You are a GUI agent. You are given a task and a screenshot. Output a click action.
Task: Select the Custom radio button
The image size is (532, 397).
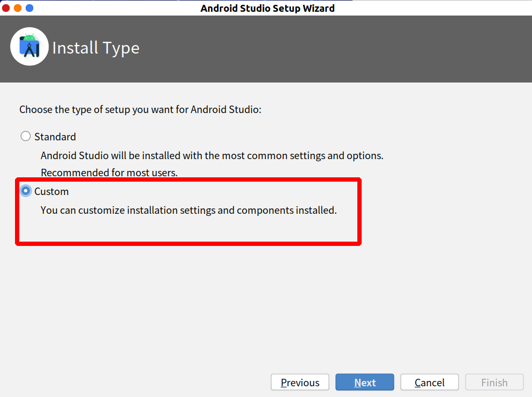(25, 191)
